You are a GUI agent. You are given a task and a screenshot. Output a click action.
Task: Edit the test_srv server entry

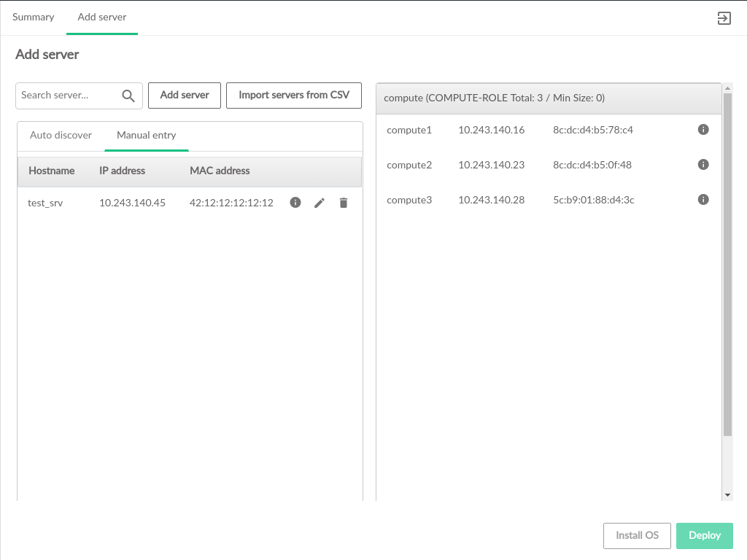coord(320,203)
